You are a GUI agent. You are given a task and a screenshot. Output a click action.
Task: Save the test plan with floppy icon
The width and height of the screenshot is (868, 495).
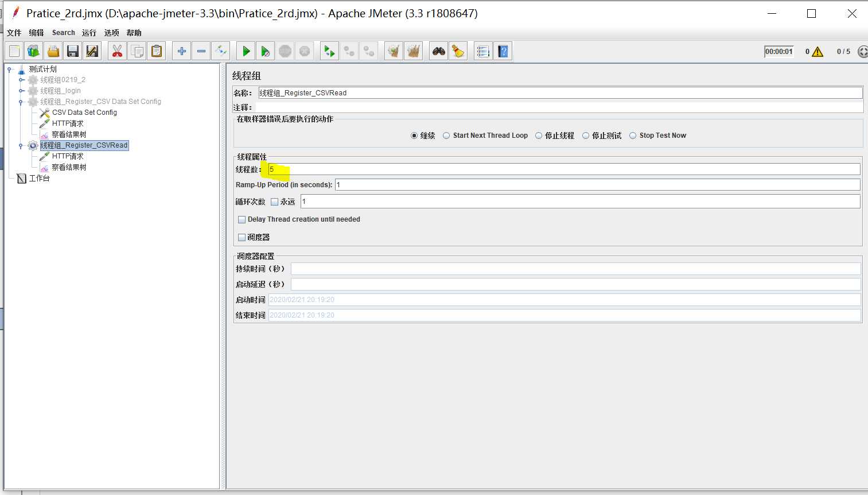[x=73, y=51]
